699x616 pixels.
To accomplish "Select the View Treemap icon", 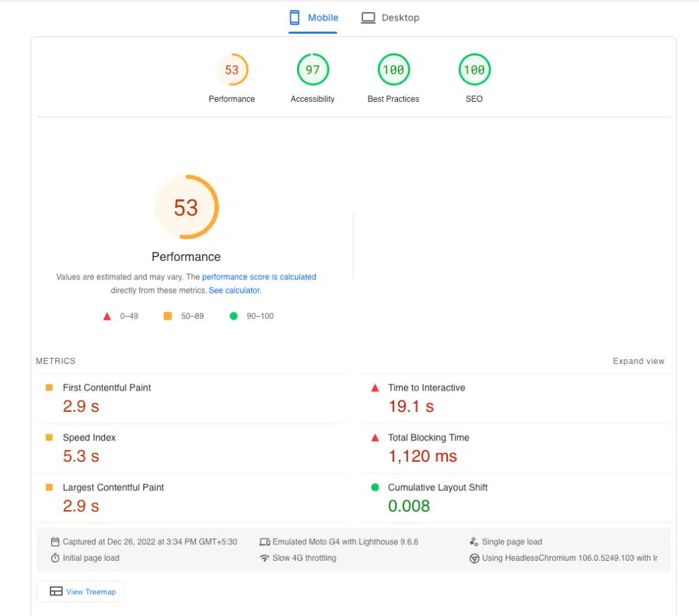I will [x=56, y=591].
